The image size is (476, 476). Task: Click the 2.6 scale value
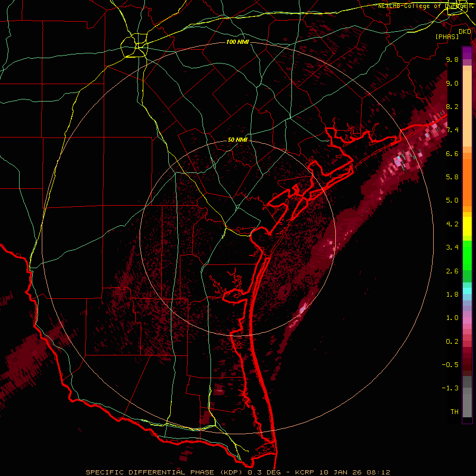coord(452,271)
